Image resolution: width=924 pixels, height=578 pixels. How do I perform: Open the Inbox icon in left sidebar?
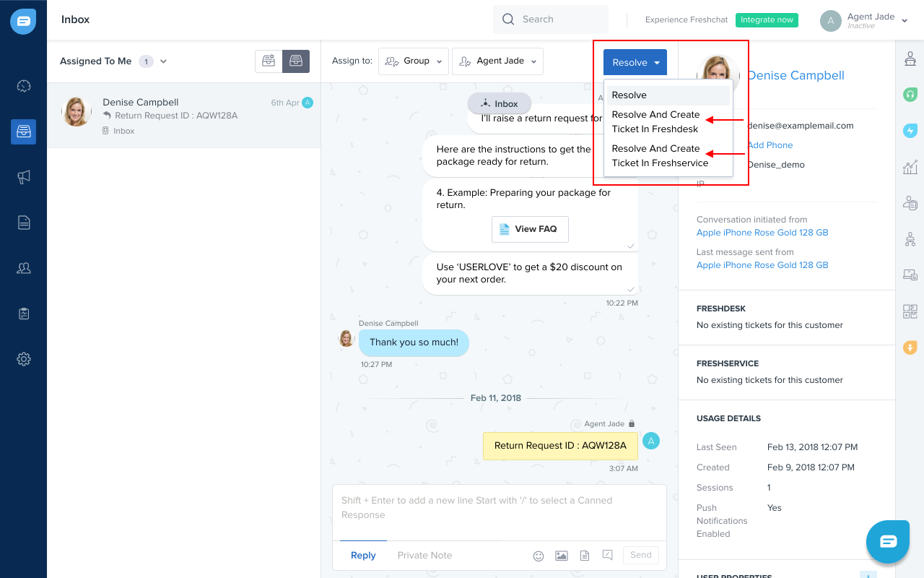24,131
